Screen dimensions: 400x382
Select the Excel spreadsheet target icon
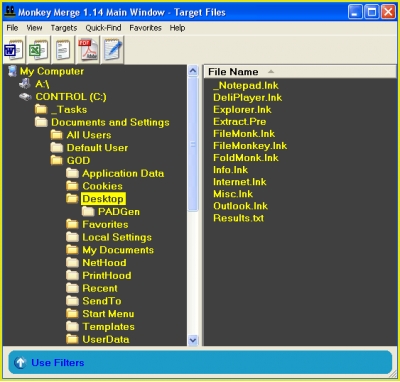38,50
